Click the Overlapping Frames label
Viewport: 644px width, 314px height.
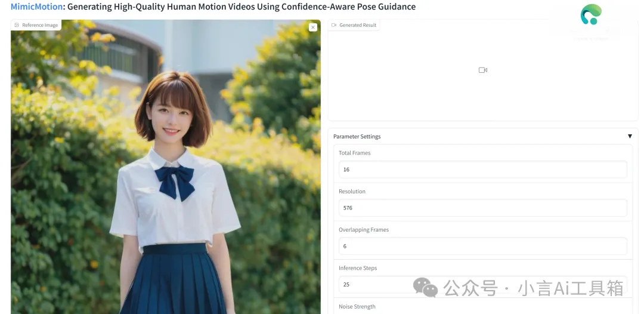[364, 230]
